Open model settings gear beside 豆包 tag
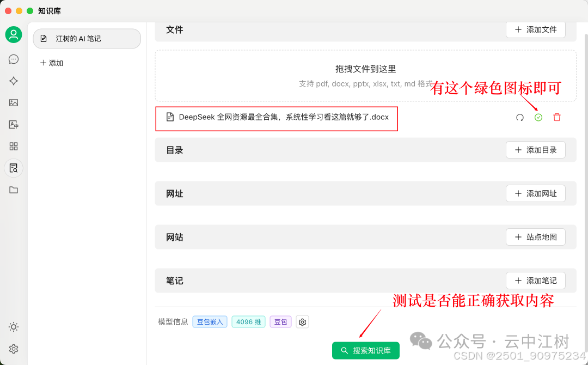Screen dimensions: 588x365 click(302, 322)
